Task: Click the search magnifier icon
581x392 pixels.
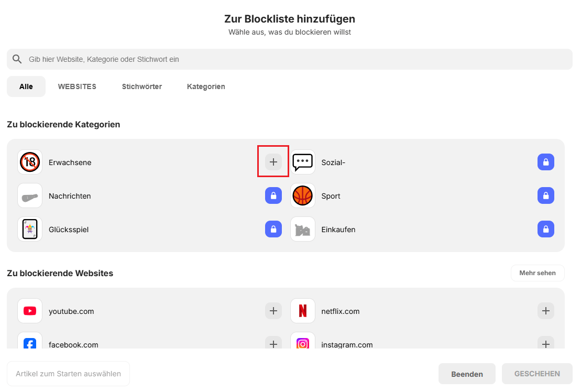Action: pos(17,59)
